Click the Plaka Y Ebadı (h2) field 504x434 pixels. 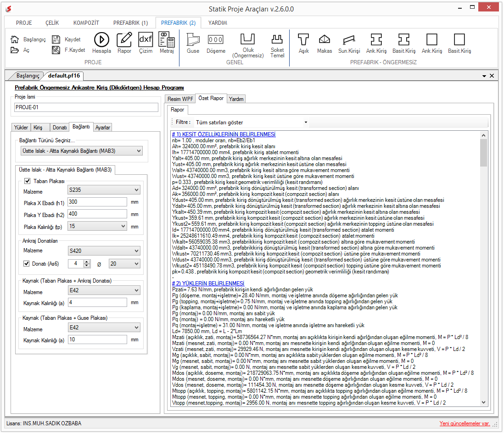pyautogui.click(x=97, y=214)
